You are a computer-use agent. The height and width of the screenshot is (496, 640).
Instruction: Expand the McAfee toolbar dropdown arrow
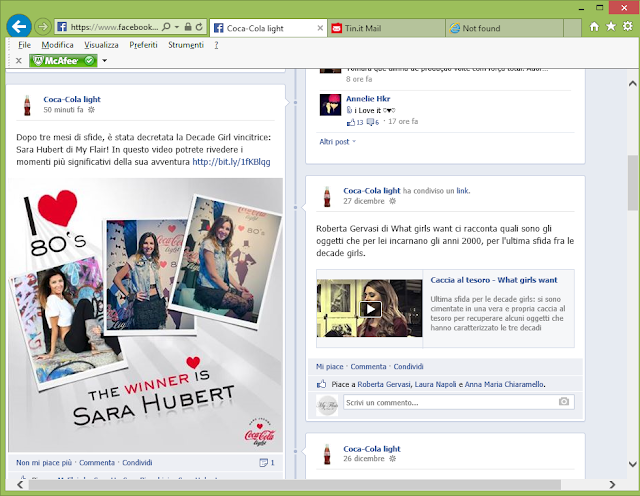pyautogui.click(x=105, y=61)
